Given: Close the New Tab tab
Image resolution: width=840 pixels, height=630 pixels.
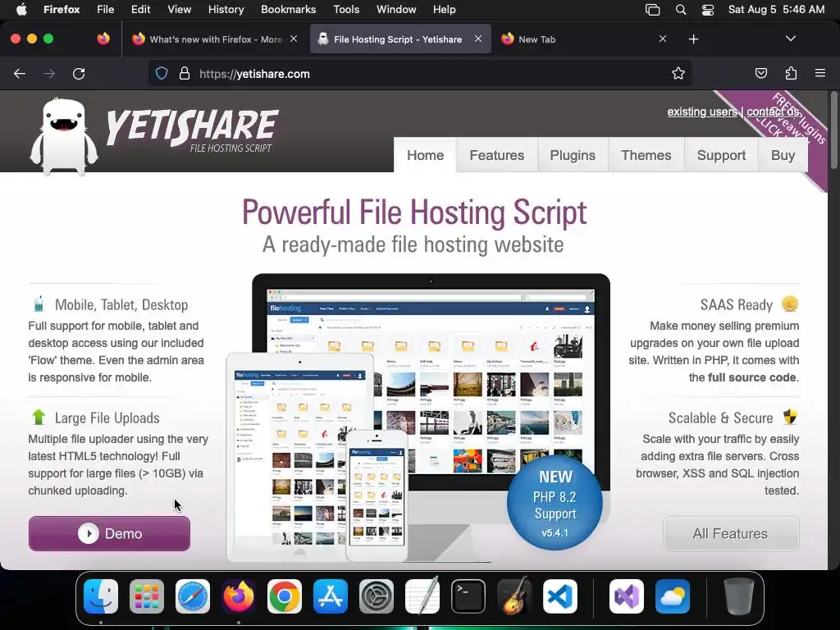Looking at the screenshot, I should [x=663, y=39].
